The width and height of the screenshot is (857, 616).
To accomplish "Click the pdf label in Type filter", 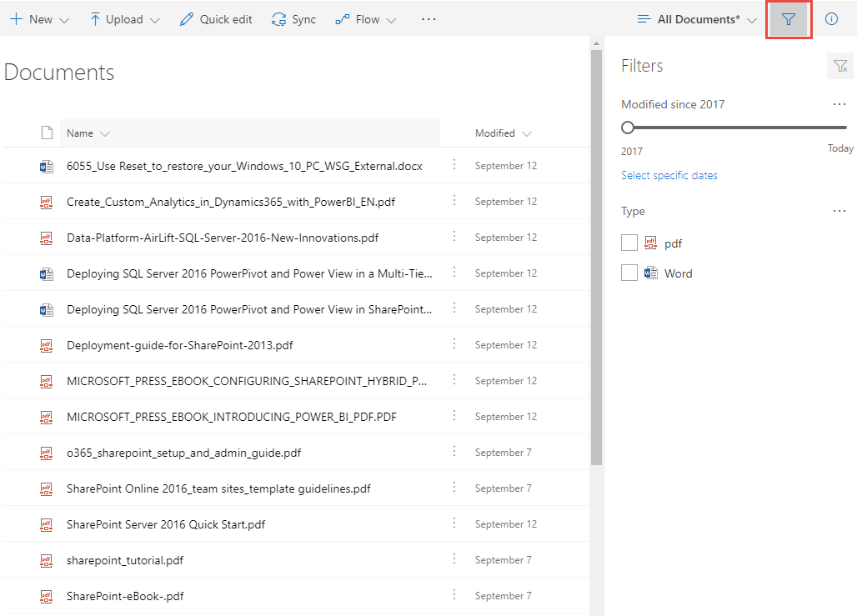I will (x=673, y=243).
